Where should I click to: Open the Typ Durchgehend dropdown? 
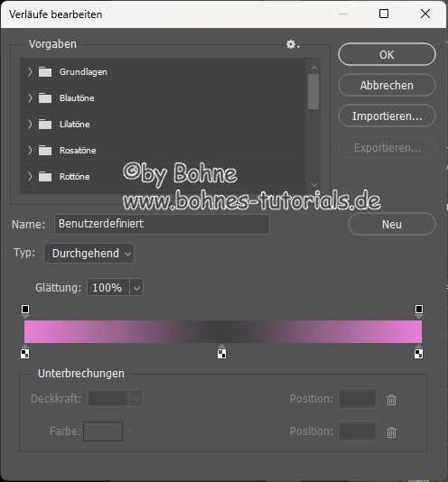click(89, 254)
